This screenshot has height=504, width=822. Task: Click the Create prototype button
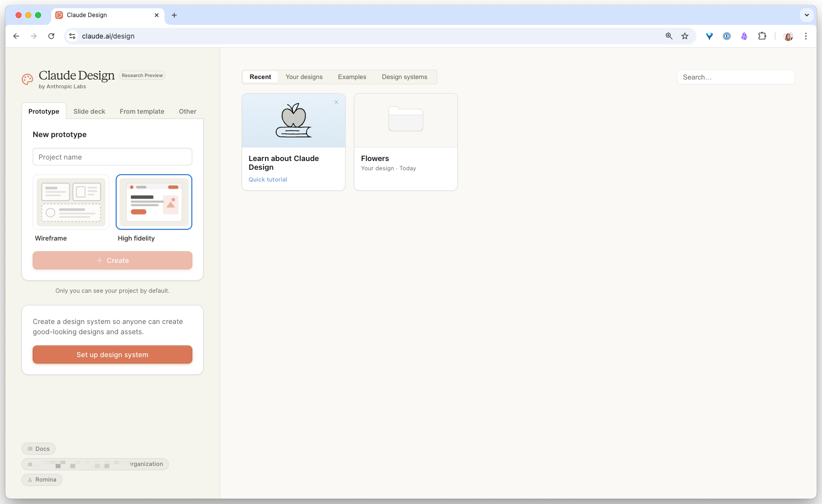(x=112, y=261)
